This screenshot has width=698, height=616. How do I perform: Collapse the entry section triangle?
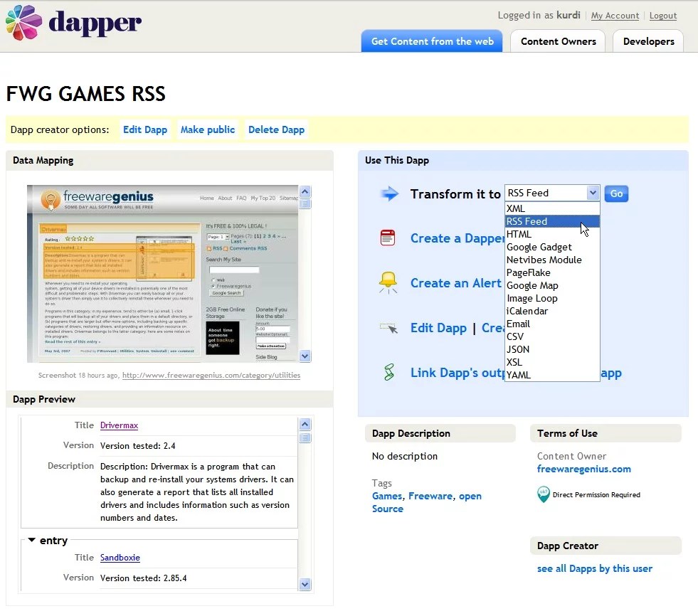[x=31, y=540]
